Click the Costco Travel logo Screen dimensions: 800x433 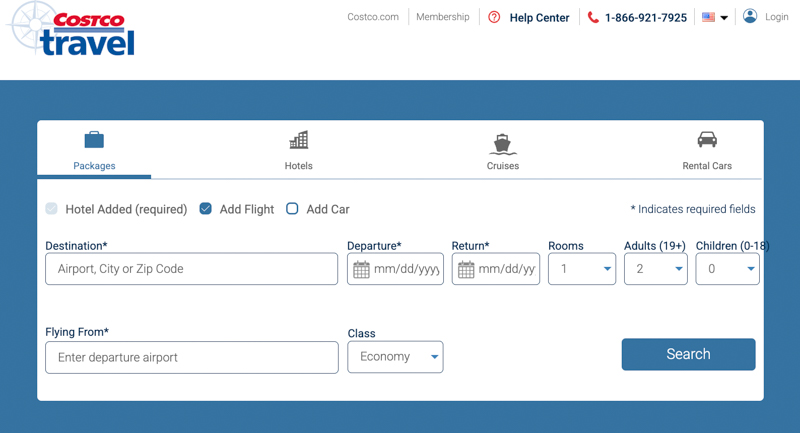click(72, 29)
